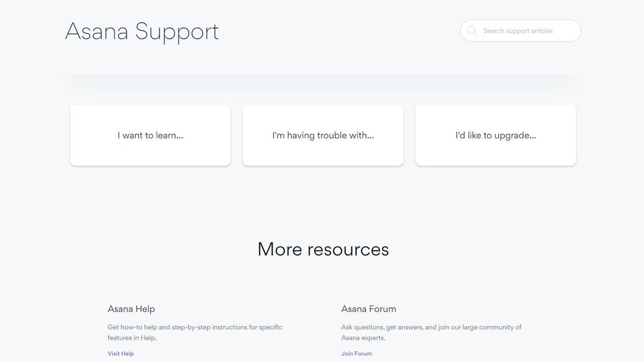Viewport: 644px width, 362px height.
Task: Open the 'I'd like to upgrade...' card
Action: [495, 135]
